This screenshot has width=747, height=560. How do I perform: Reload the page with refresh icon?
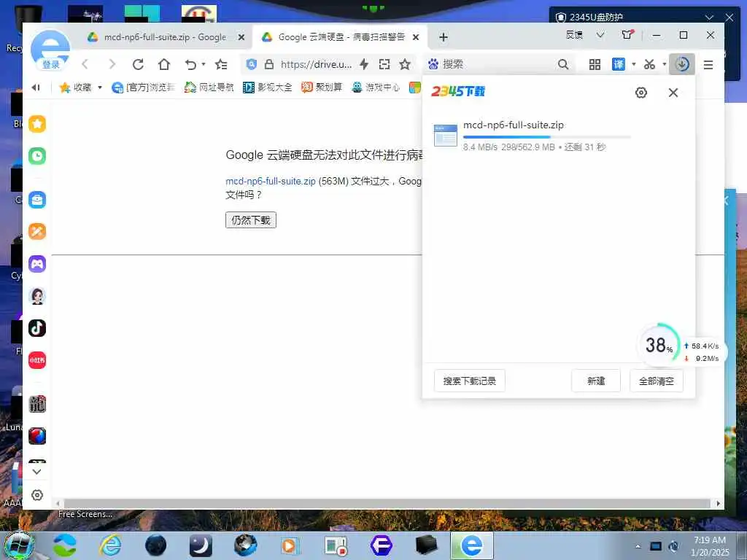pos(138,64)
